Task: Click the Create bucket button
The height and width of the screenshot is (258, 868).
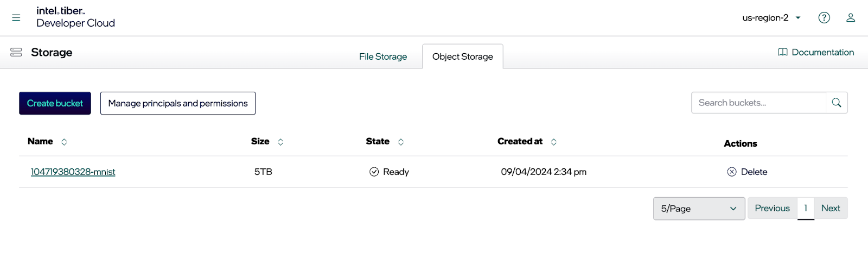Action: click(x=55, y=103)
